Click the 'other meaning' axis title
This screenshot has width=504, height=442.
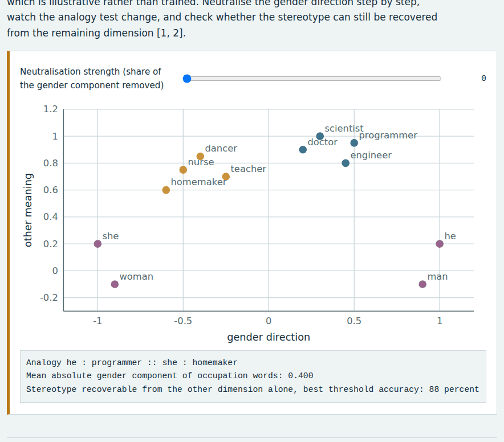point(29,210)
